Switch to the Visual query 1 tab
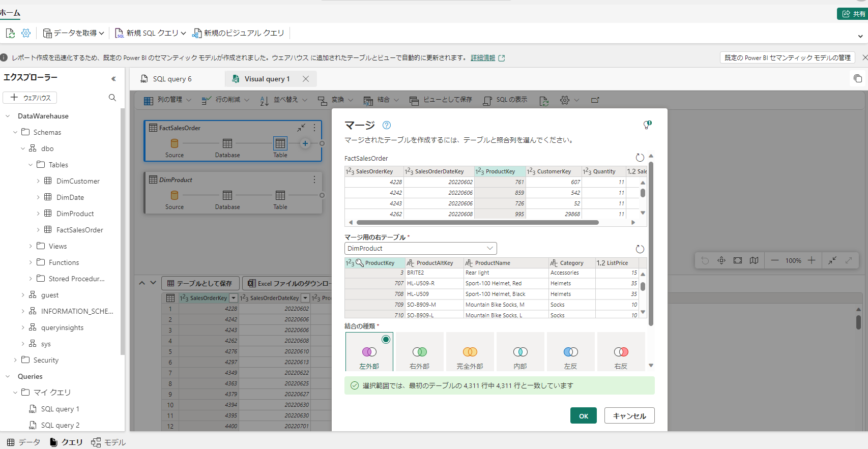 267,79
